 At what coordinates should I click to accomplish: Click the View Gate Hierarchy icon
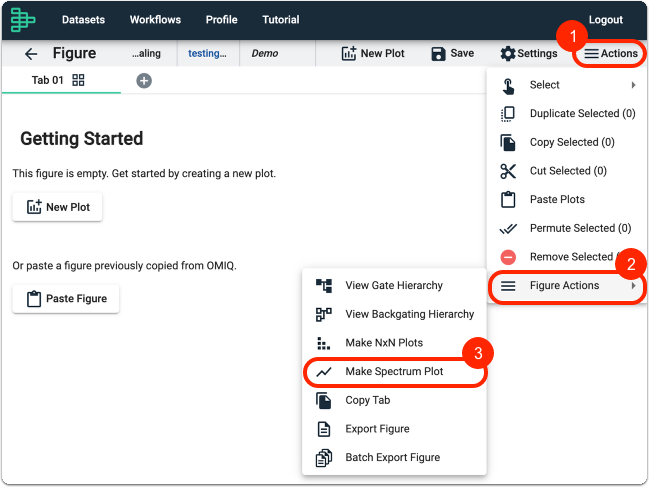coord(324,285)
